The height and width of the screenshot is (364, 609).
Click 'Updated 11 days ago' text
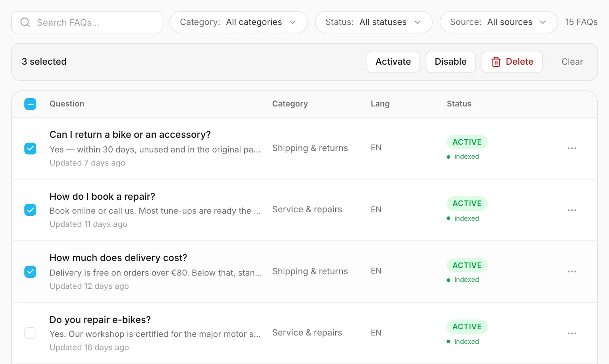[88, 224]
